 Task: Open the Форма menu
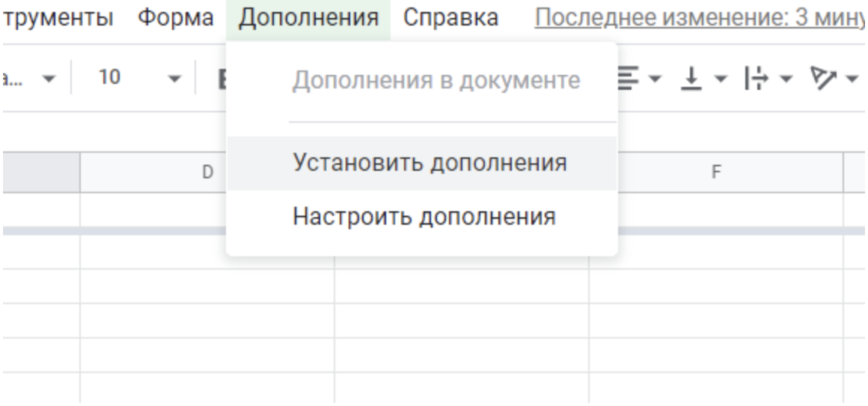pyautogui.click(x=176, y=18)
